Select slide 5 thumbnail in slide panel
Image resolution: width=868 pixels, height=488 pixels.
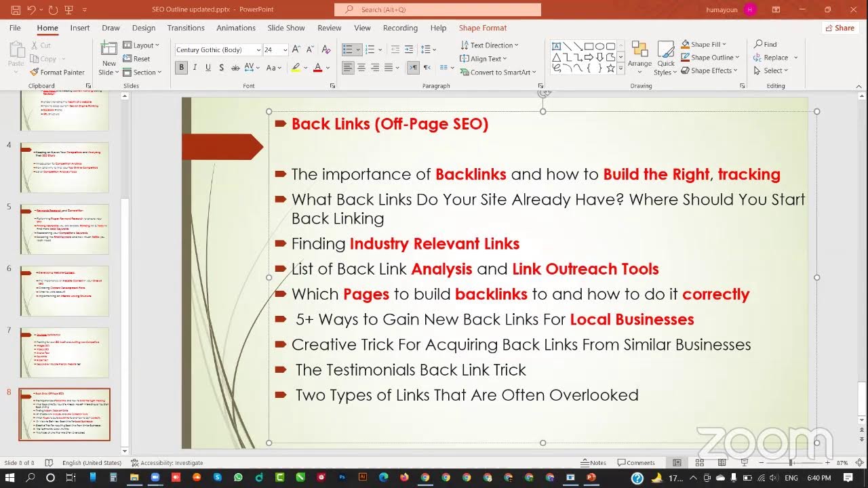64,228
